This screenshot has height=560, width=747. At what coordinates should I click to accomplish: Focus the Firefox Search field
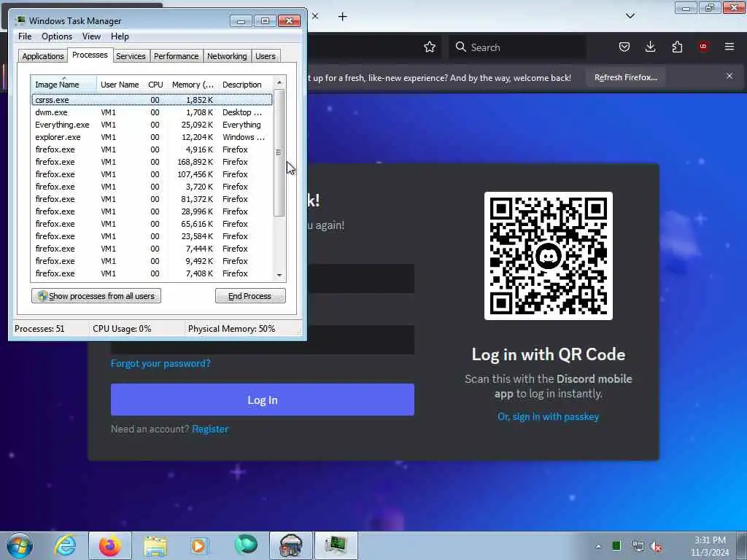(x=517, y=47)
